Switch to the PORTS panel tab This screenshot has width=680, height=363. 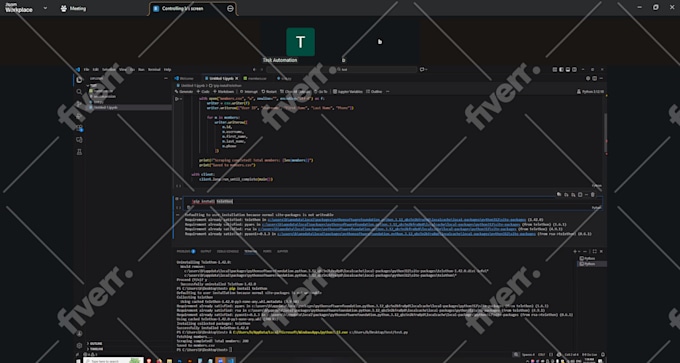pos(267,251)
